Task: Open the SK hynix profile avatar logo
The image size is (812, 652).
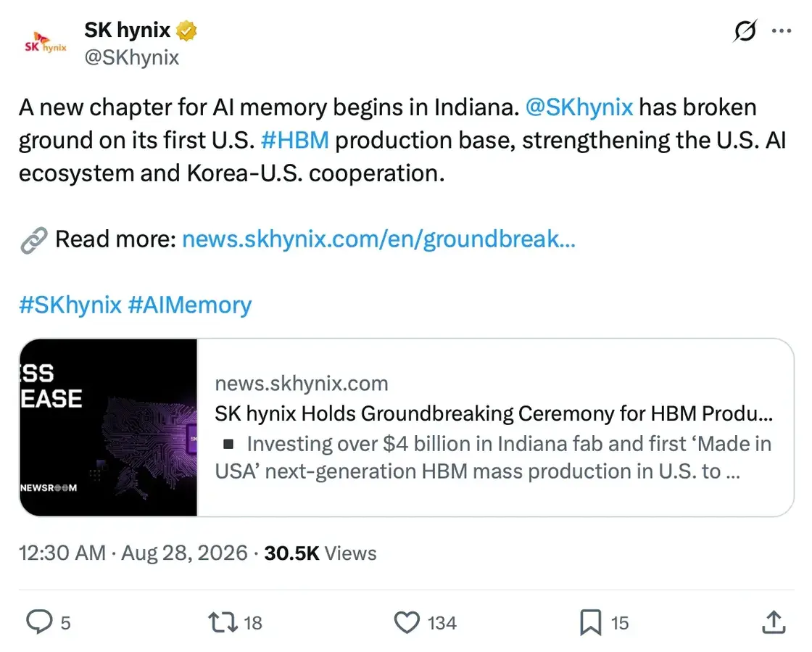Action: pyautogui.click(x=46, y=43)
